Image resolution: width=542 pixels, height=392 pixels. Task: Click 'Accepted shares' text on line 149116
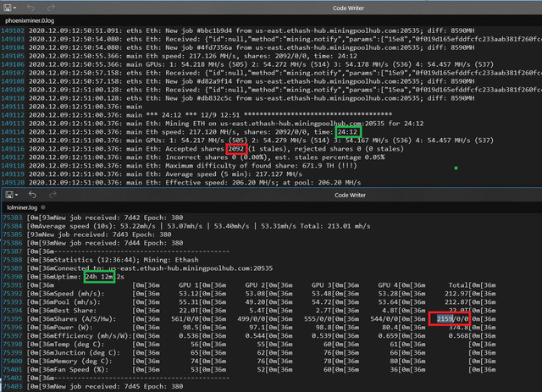[x=194, y=149]
